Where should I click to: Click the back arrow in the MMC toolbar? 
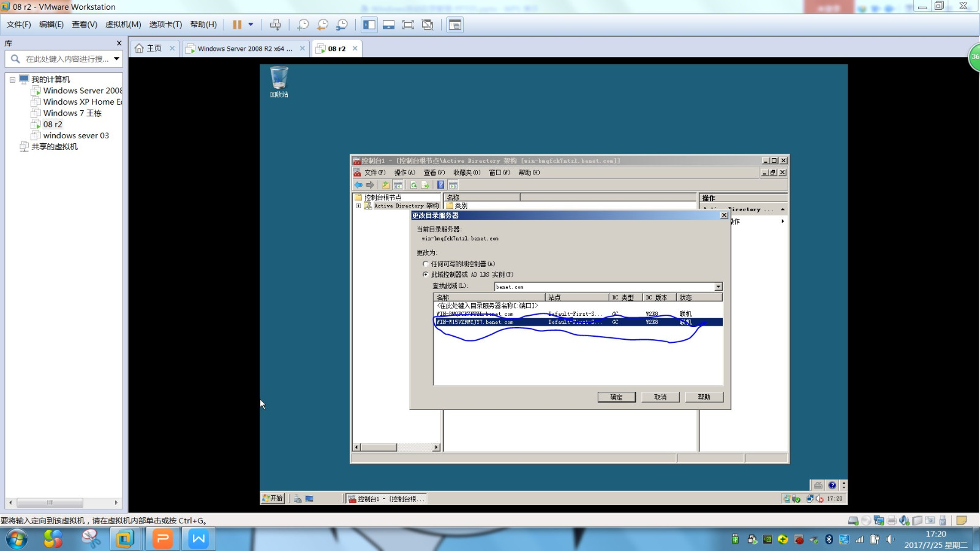pos(358,185)
